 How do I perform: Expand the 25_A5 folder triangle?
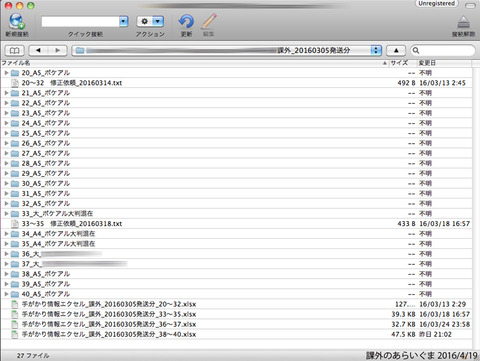point(6,133)
